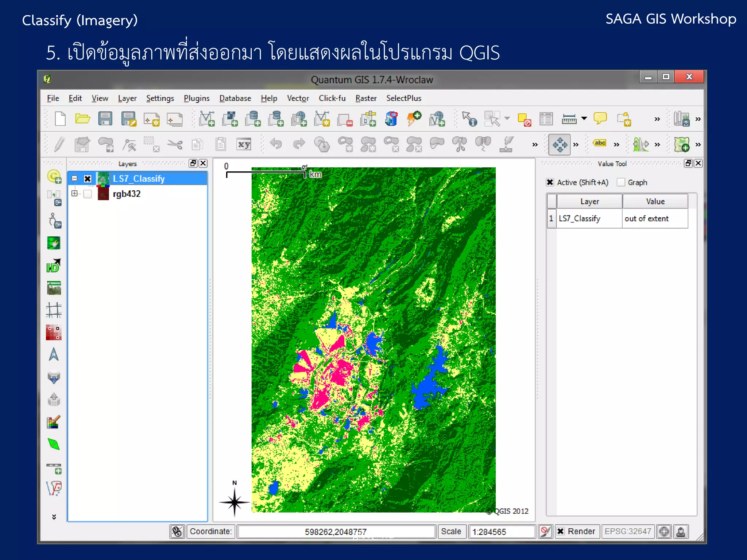This screenshot has width=747, height=560.
Task: Open the measure tool dropdown arrow
Action: (584, 118)
